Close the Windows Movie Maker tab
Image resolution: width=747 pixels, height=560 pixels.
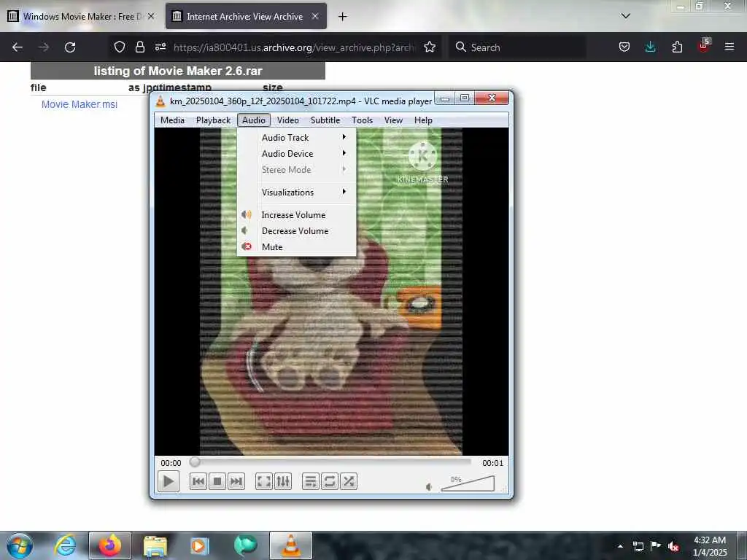(151, 16)
